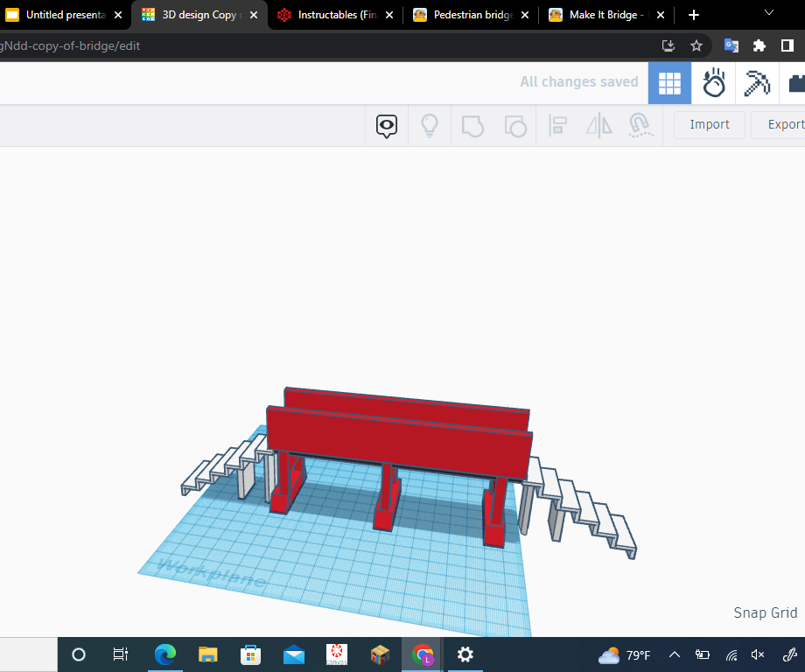805x672 pixels.
Task: Select the left white staircase
Action: coord(226,465)
